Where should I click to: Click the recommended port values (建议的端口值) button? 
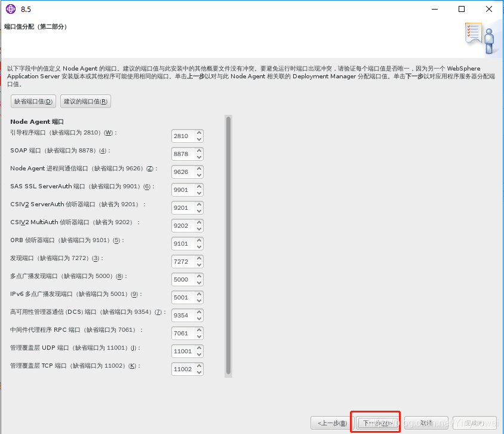coord(85,102)
